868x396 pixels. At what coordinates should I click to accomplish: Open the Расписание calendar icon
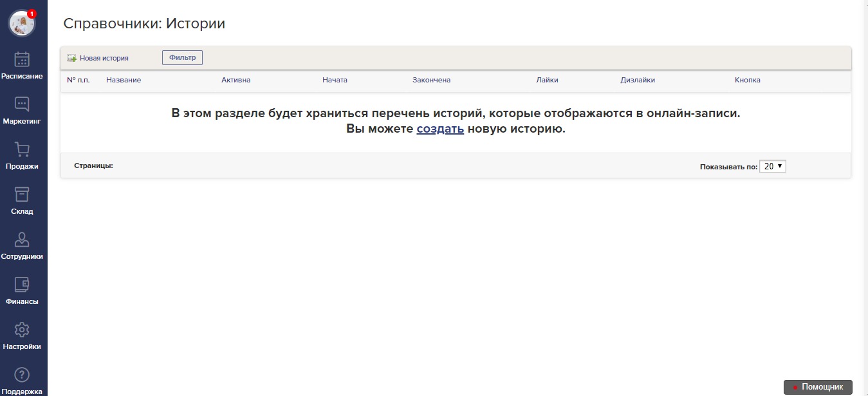click(22, 59)
